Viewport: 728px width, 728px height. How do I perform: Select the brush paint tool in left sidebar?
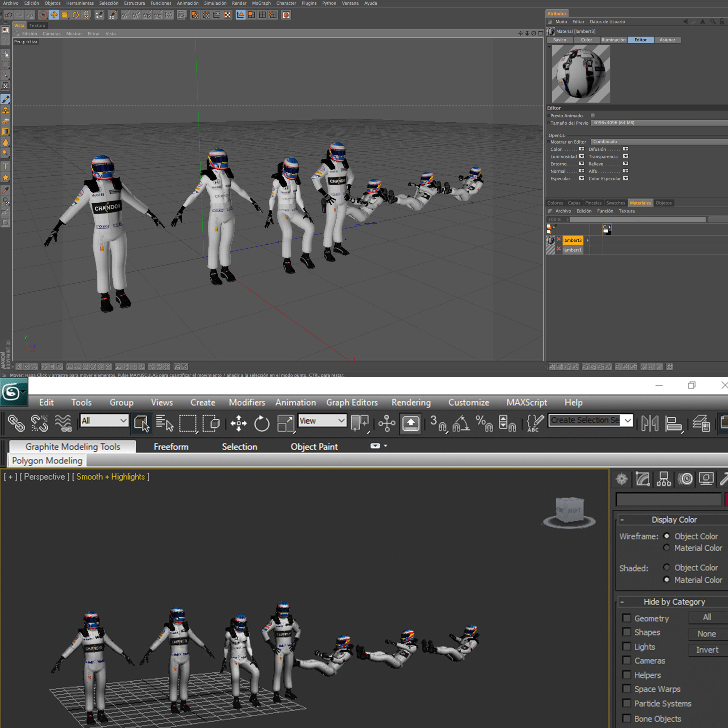point(6,99)
